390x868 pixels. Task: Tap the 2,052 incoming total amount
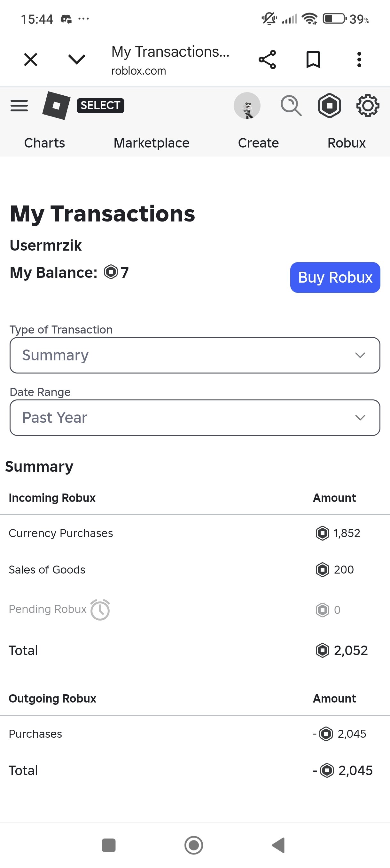tap(351, 650)
